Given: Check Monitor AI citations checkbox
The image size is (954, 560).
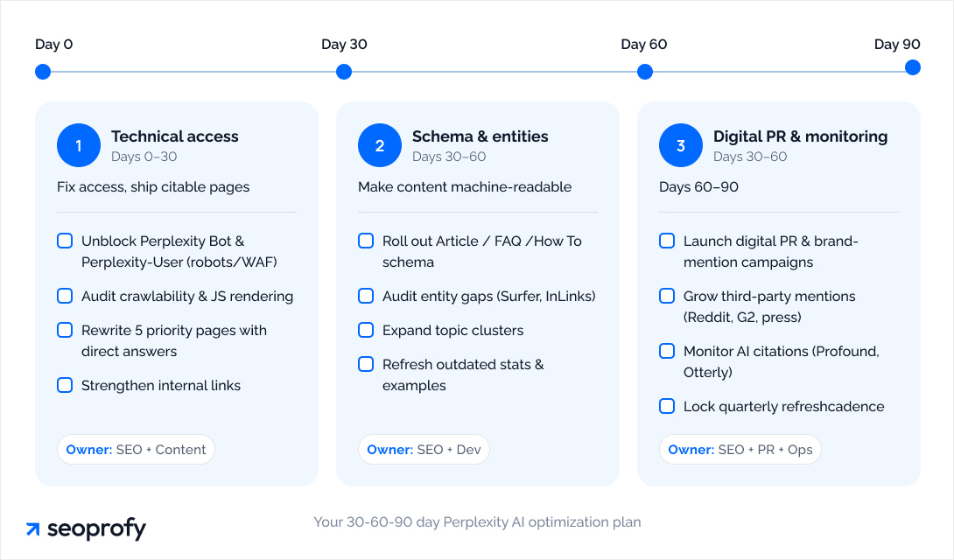Looking at the screenshot, I should tap(667, 352).
